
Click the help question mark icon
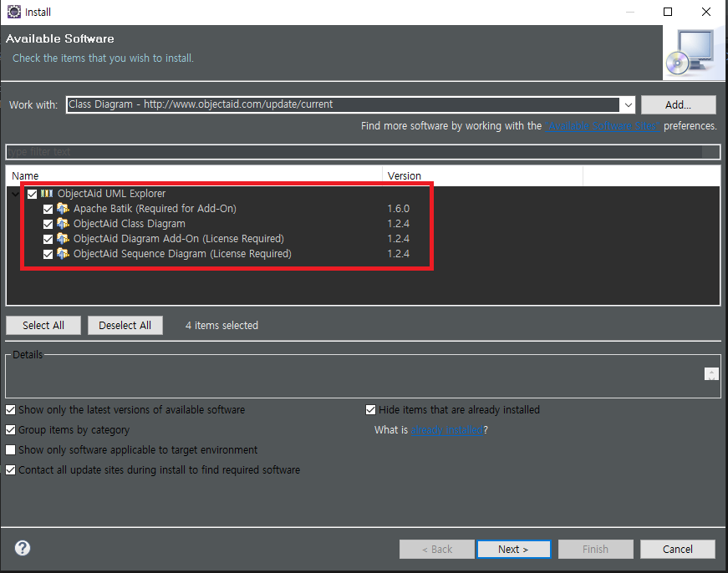pos(23,548)
